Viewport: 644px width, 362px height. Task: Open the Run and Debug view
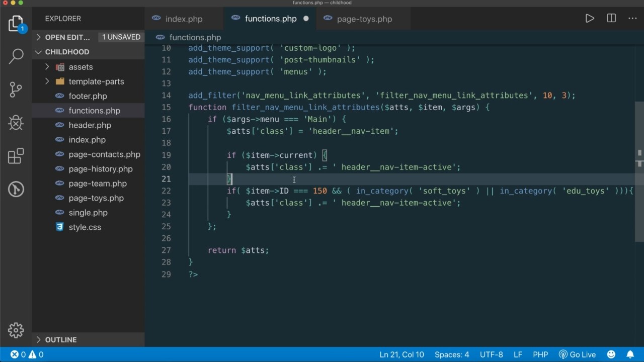coord(16,123)
